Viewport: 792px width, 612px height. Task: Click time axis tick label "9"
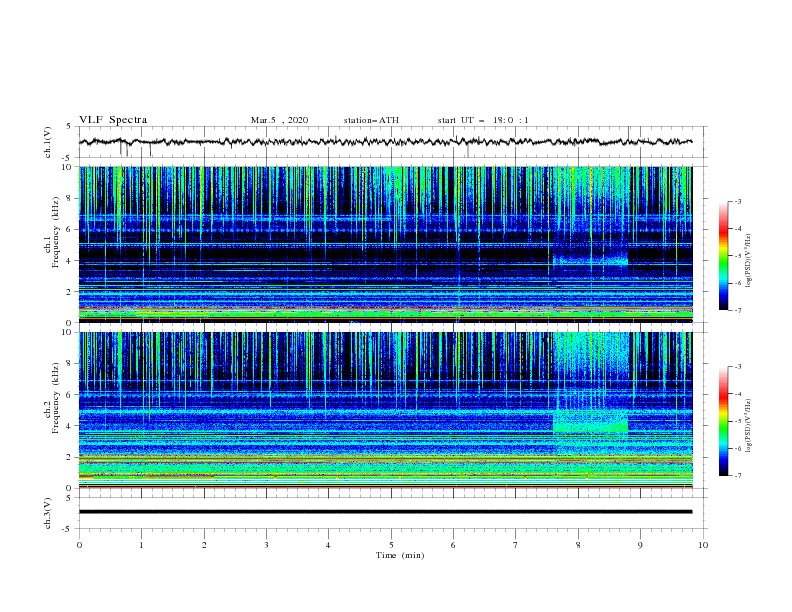point(640,545)
